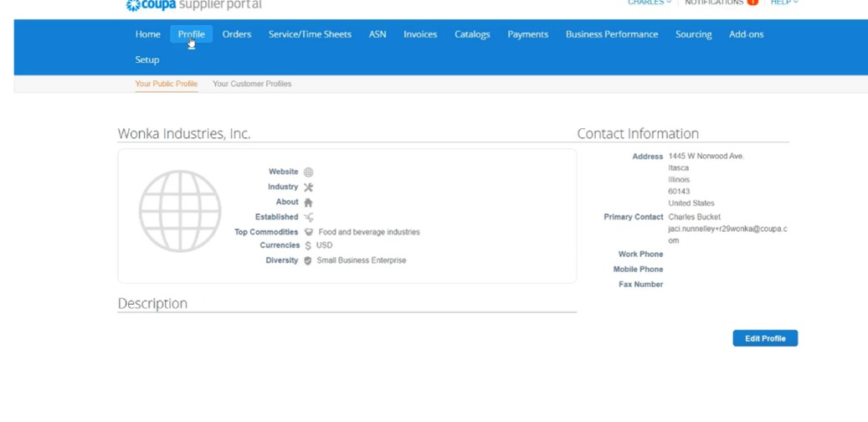The height and width of the screenshot is (422, 868).
Task: Click the Top Commodities icon
Action: (x=308, y=233)
